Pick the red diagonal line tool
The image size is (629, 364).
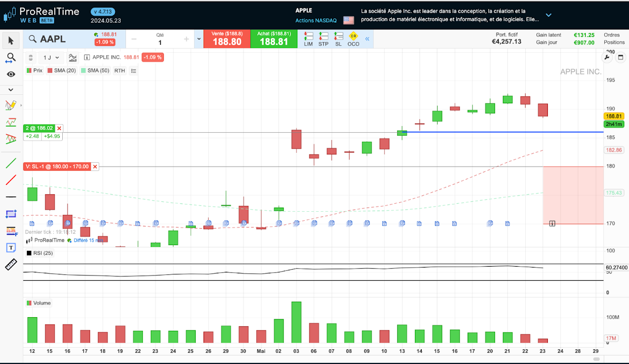click(x=11, y=180)
